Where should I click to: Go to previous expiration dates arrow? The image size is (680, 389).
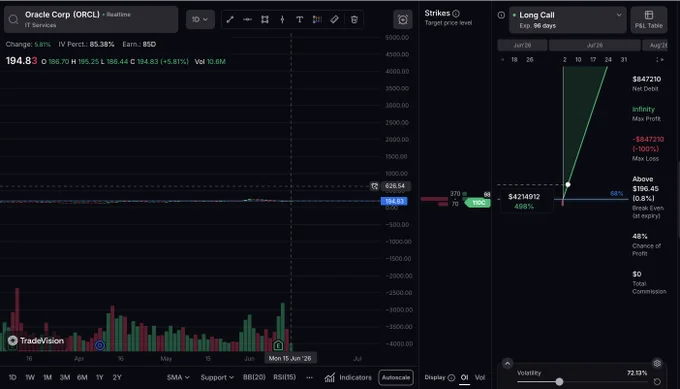[x=502, y=60]
